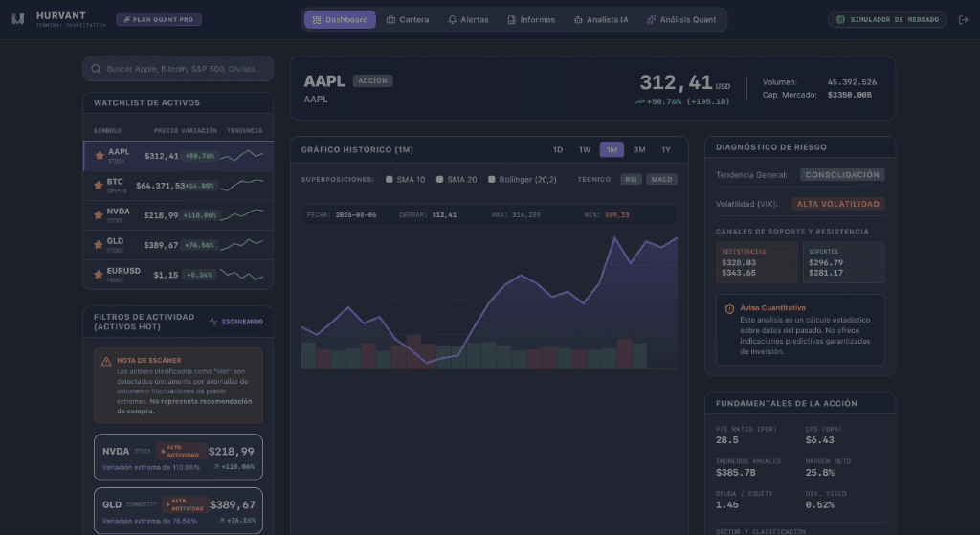Click the BTC trend sparkline
Screen dimensions: 980x535
tap(242, 185)
